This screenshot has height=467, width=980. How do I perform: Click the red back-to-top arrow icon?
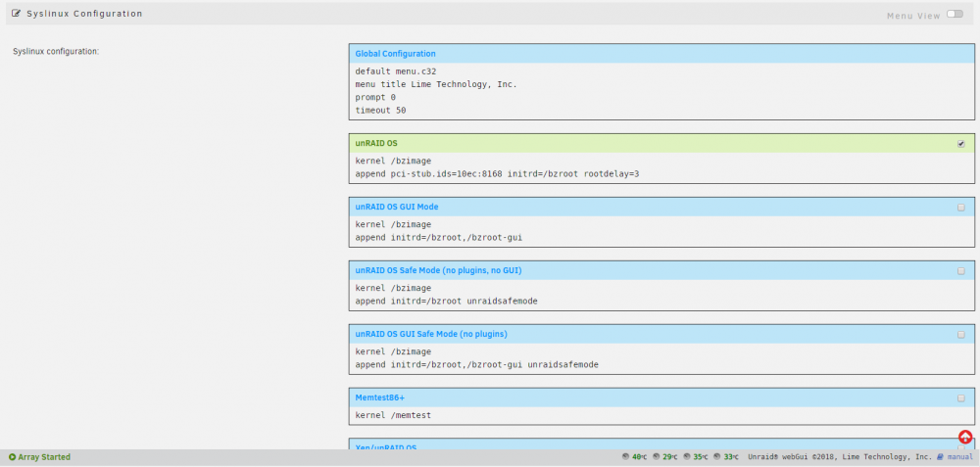point(965,437)
